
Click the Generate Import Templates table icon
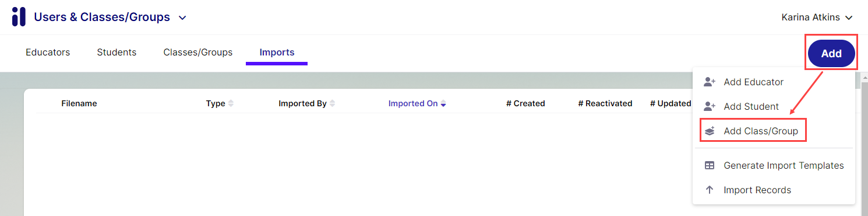[x=709, y=165]
